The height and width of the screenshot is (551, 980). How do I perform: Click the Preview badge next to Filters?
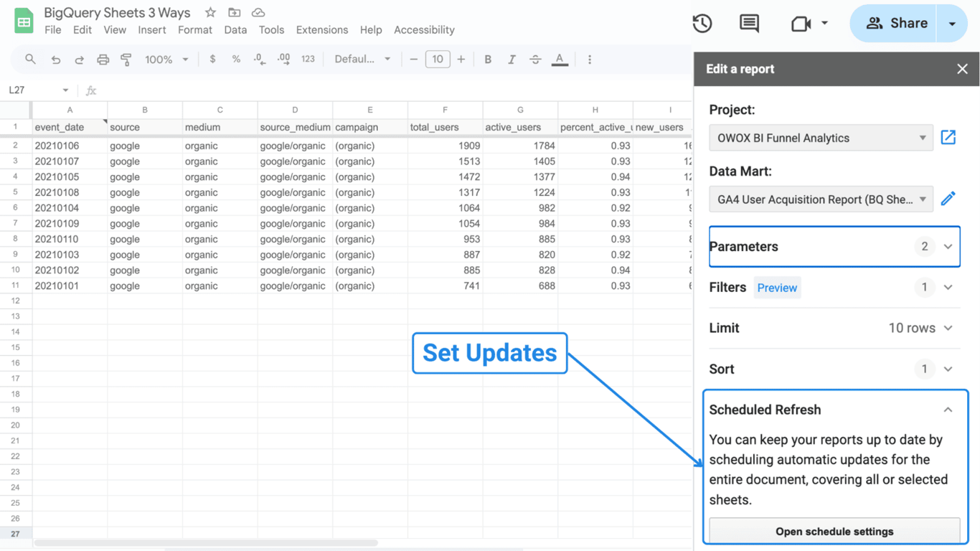coord(777,288)
